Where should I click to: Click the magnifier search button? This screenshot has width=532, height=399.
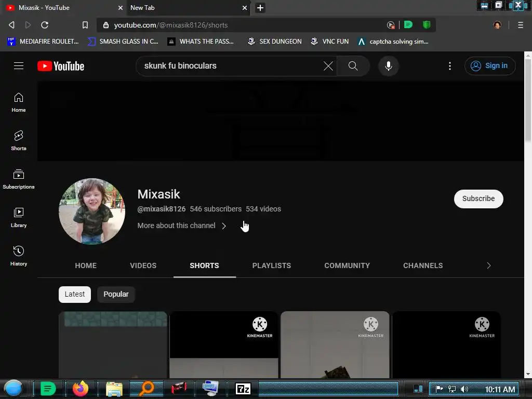[353, 66]
